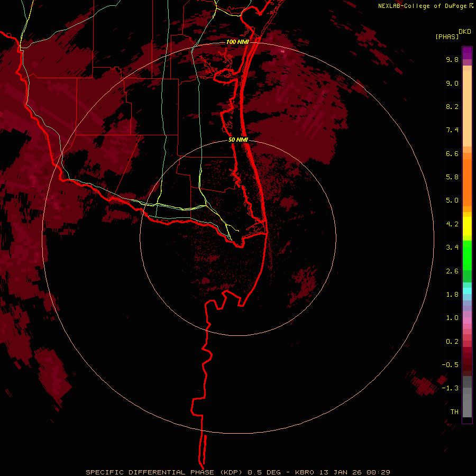Click the 7.4 color scale value
This screenshot has height=476, width=476.
(452, 130)
